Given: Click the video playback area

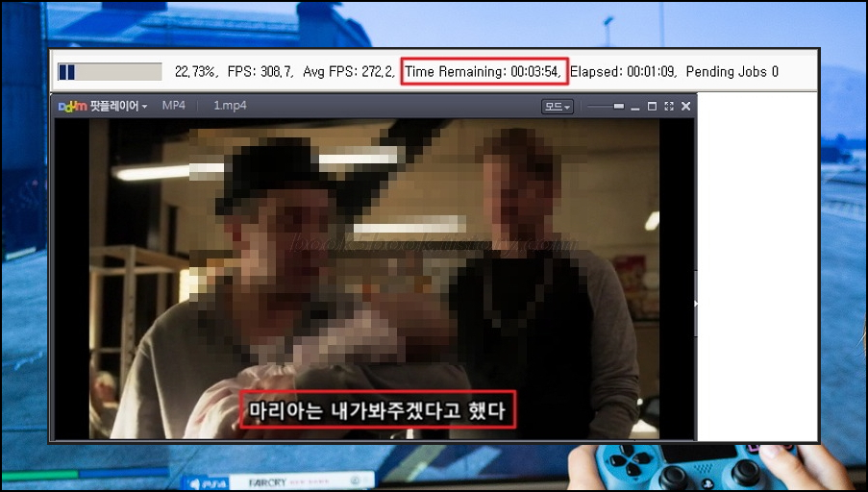Looking at the screenshot, I should tap(374, 279).
